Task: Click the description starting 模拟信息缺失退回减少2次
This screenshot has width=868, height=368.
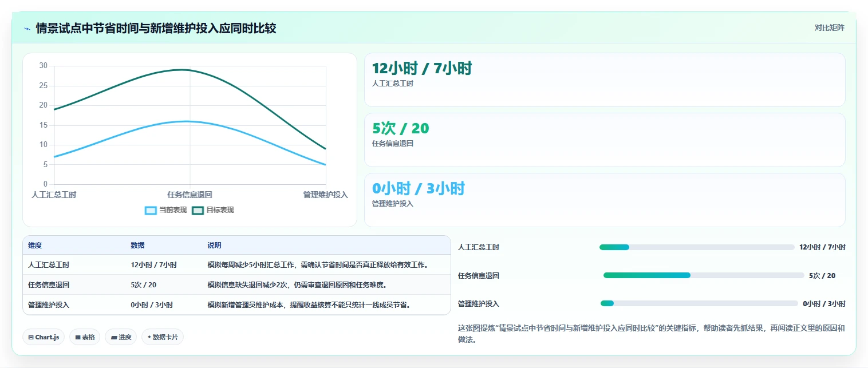Action: pyautogui.click(x=297, y=284)
